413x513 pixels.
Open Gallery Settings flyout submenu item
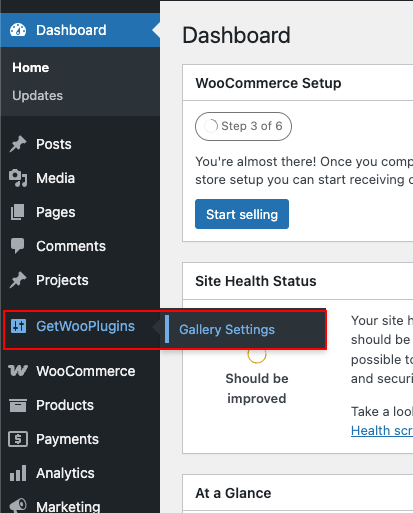[x=227, y=329]
